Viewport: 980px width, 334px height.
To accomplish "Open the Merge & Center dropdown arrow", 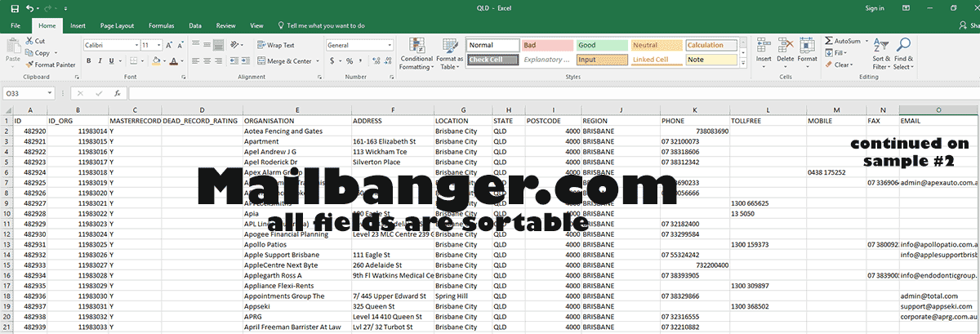I will click(x=317, y=61).
